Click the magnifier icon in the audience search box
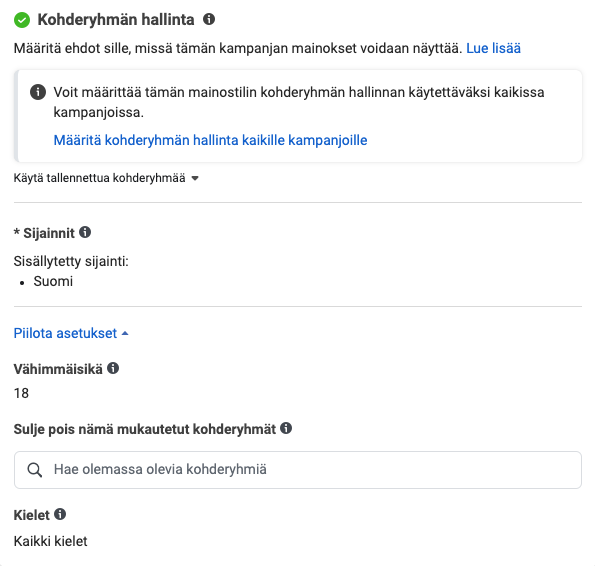The height and width of the screenshot is (566, 595). pyautogui.click(x=35, y=470)
